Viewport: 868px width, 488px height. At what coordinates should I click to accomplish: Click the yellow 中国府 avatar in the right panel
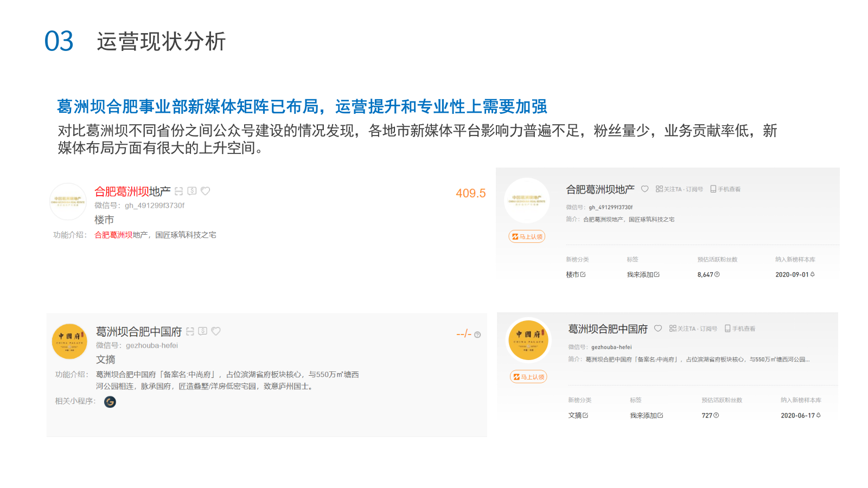(528, 341)
